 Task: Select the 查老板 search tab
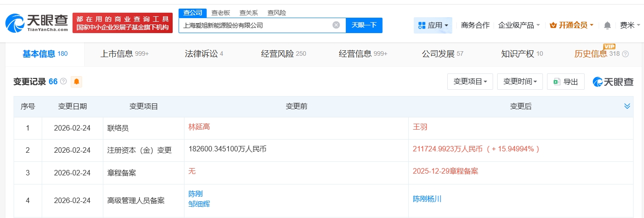tap(221, 13)
